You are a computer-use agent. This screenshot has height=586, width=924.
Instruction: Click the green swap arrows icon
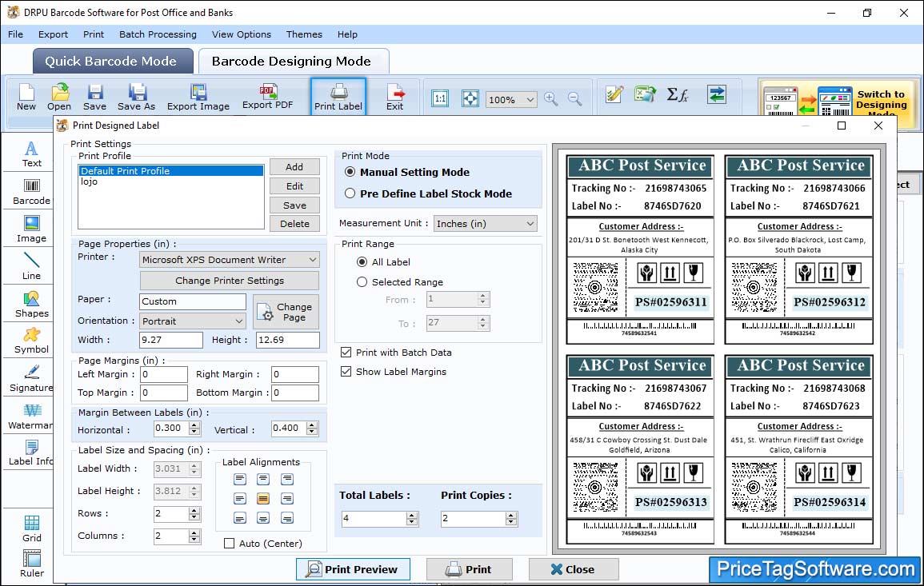pos(717,94)
